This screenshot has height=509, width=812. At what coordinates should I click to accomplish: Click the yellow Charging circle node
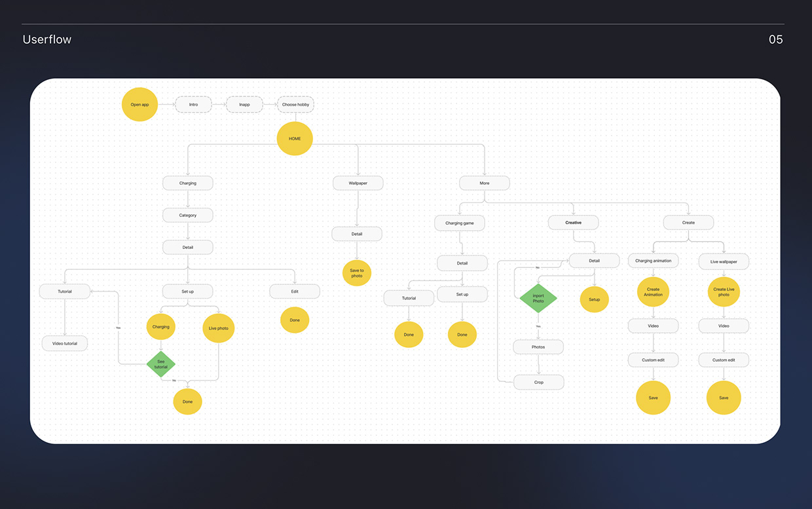(x=161, y=327)
